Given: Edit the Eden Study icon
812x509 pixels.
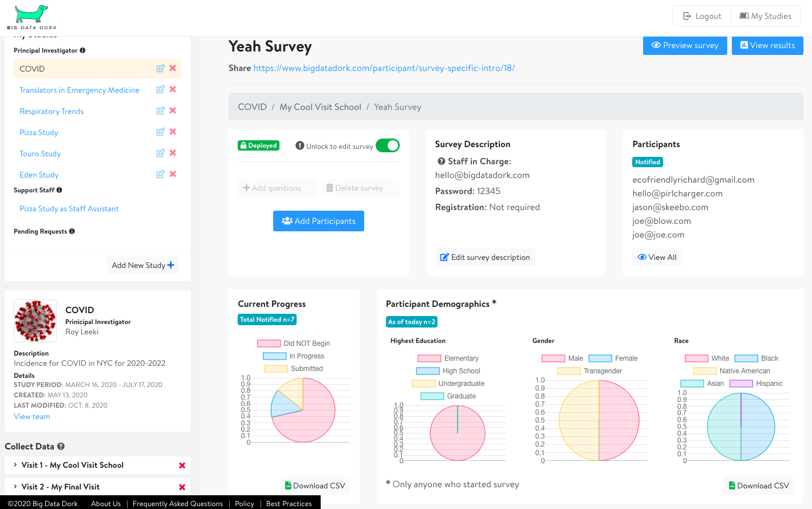Looking at the screenshot, I should tap(160, 174).
